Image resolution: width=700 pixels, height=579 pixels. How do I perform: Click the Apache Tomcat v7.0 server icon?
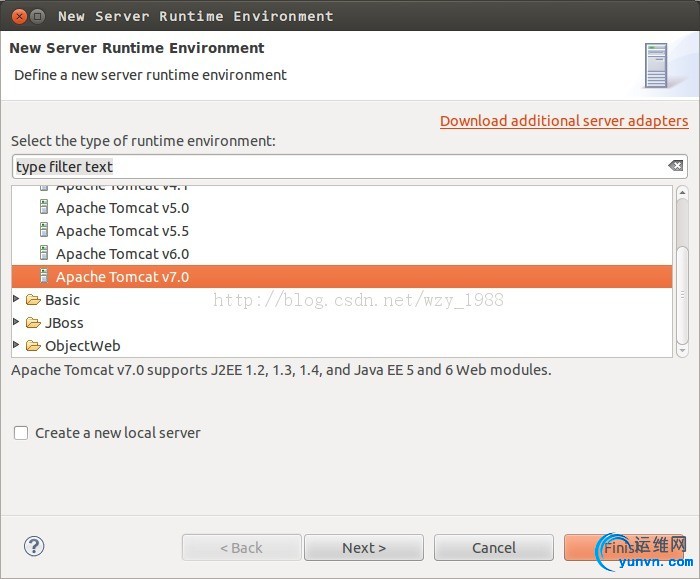(44, 276)
